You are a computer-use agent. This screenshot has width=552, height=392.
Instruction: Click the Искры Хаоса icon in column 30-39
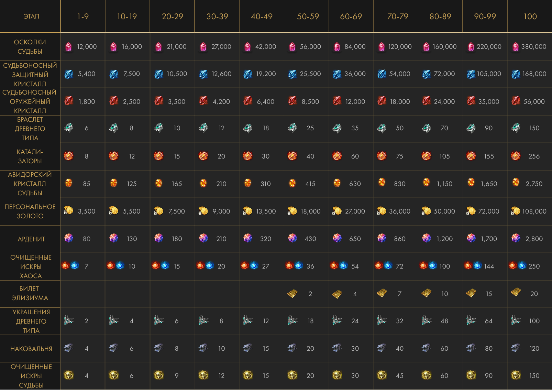205,265
